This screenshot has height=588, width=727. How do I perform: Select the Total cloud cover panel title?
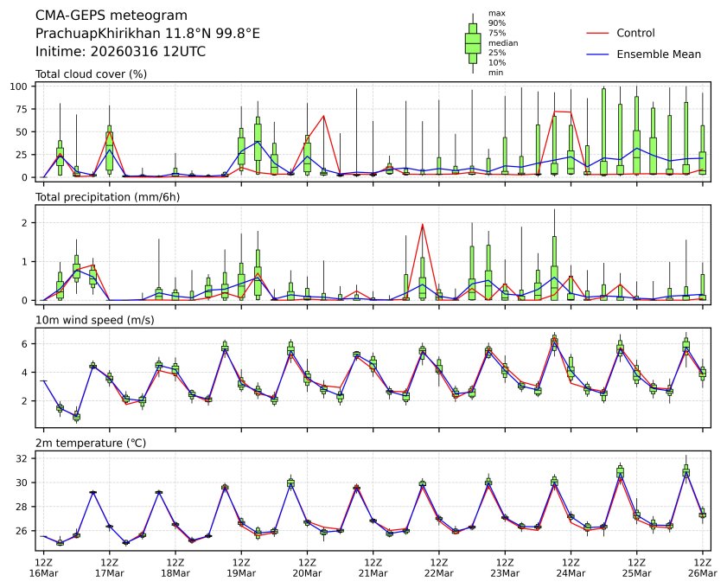[91, 73]
